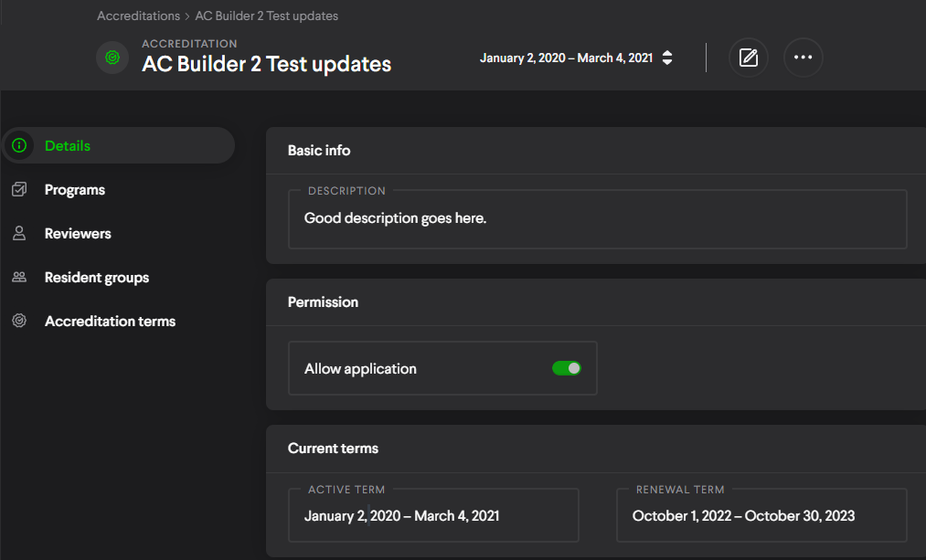Click the Reviewers person icon
This screenshot has height=560, width=926.
pyautogui.click(x=19, y=234)
